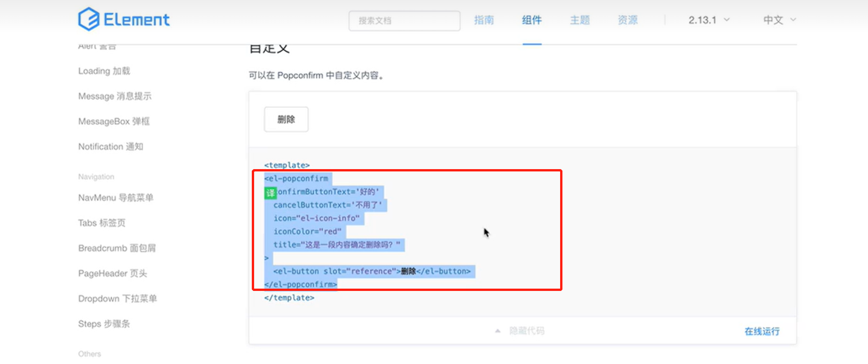Expand the 中文 language dropdown
Image resolution: width=868 pixels, height=364 pixels.
click(x=779, y=20)
